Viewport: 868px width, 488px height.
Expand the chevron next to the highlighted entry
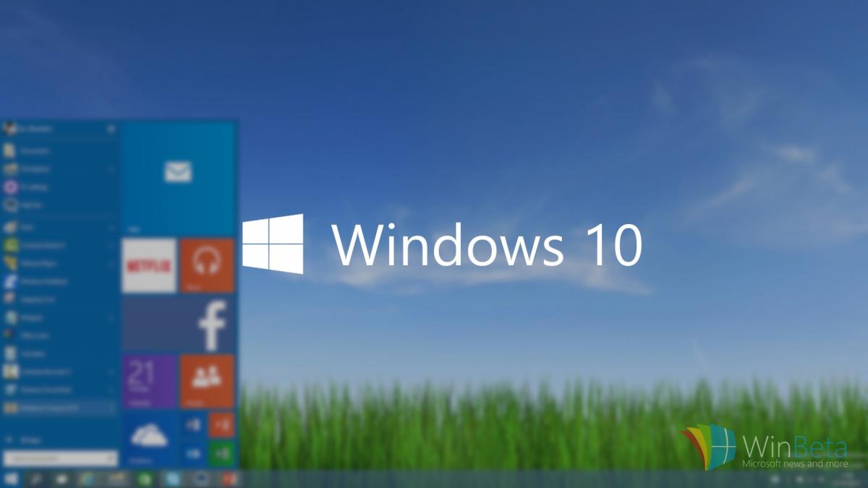(x=111, y=408)
